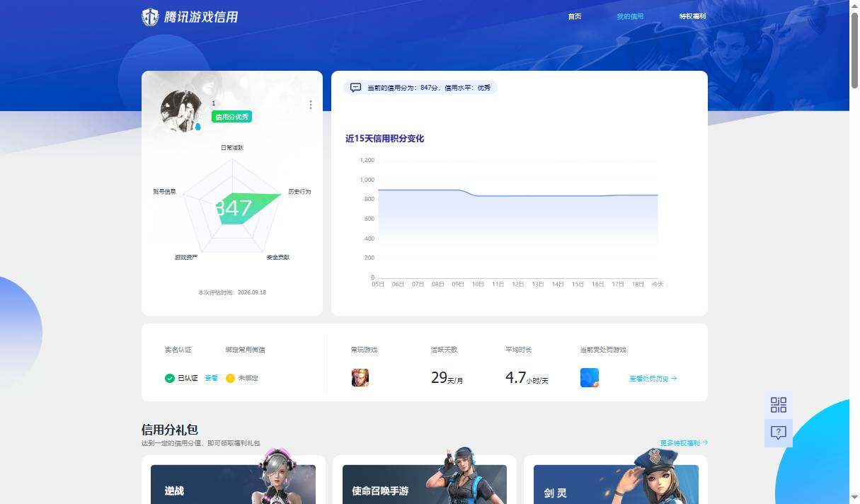Select 我的信用 navigation tab
Image resolution: width=860 pixels, height=504 pixels.
630,16
